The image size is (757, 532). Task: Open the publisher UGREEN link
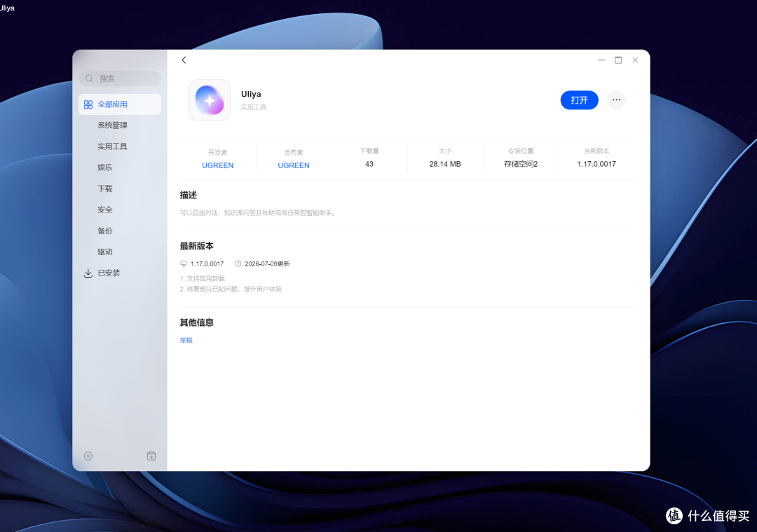point(294,165)
